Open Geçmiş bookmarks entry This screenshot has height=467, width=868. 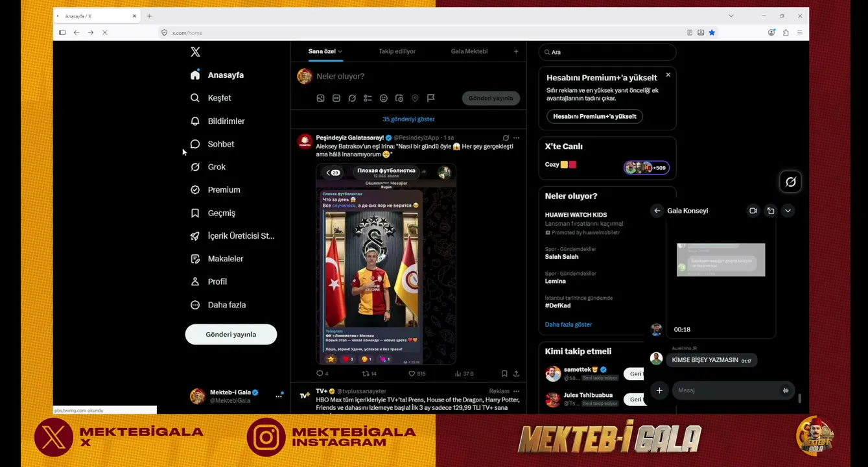coord(213,213)
